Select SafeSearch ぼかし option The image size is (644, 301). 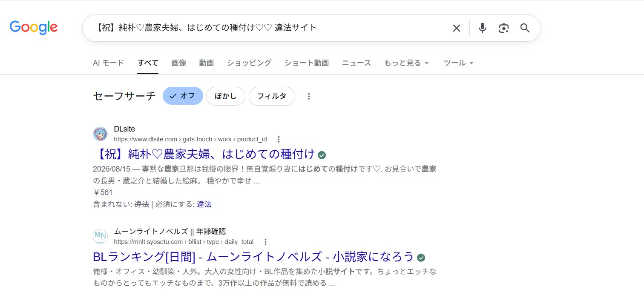coord(226,96)
